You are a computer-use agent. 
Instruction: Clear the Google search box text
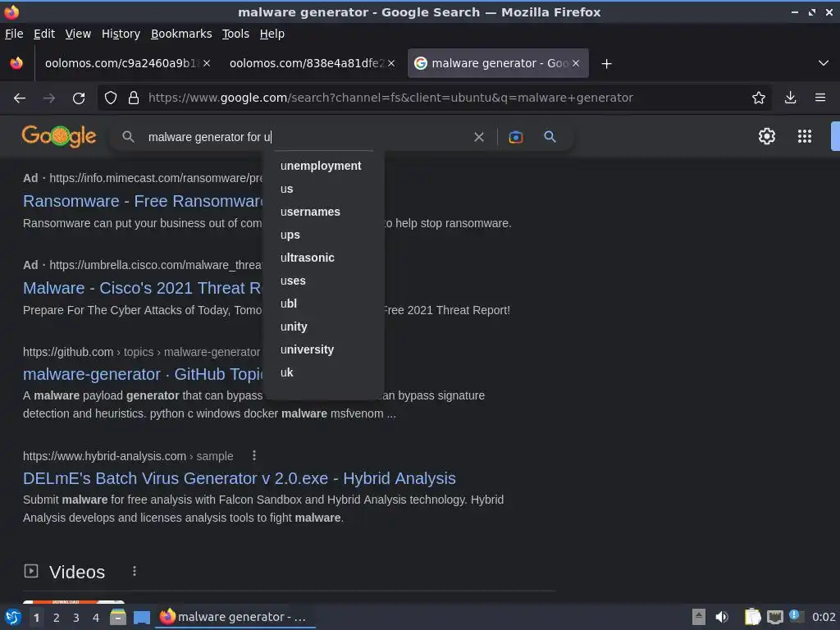(x=479, y=137)
